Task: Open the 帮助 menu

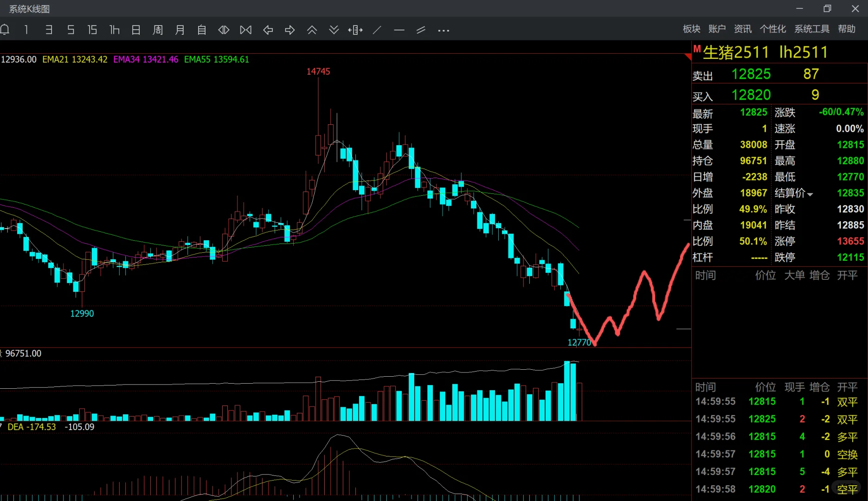Action: click(x=847, y=29)
